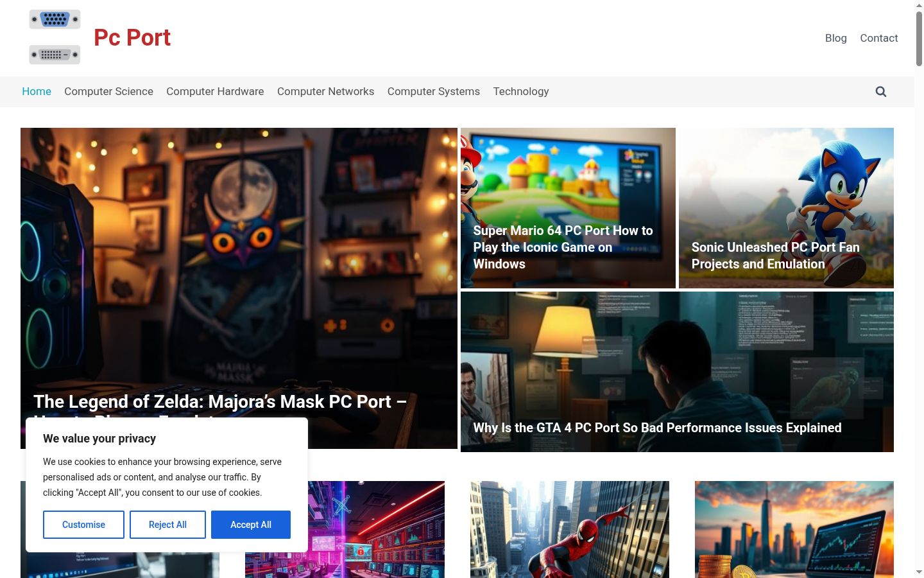Click the scrollbar up arrow
Viewport: 924px width, 578px height.
[x=919, y=5]
